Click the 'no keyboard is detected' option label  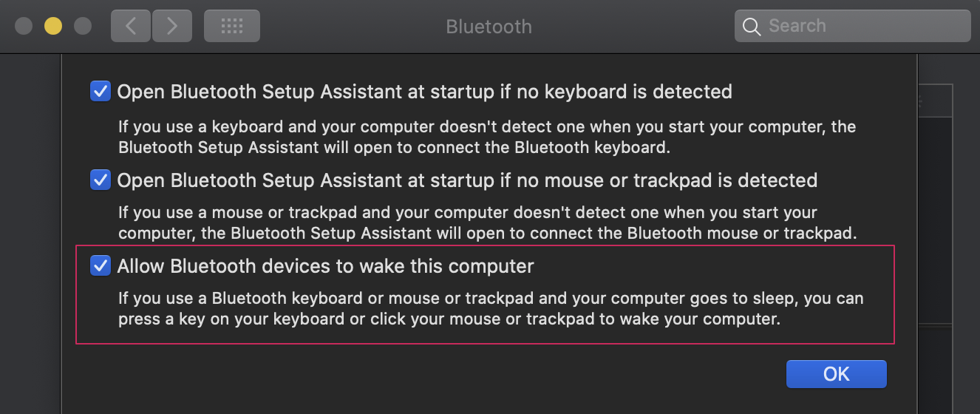424,92
